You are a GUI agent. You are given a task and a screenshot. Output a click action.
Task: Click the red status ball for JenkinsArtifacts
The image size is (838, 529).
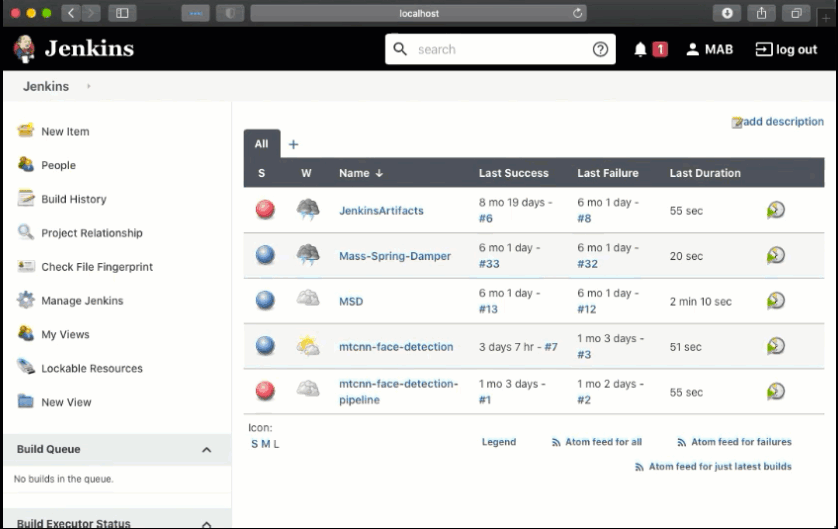point(265,210)
